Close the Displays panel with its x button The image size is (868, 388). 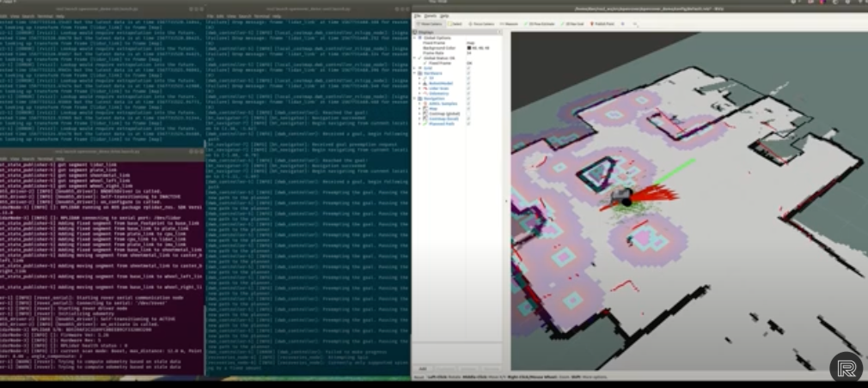(499, 32)
